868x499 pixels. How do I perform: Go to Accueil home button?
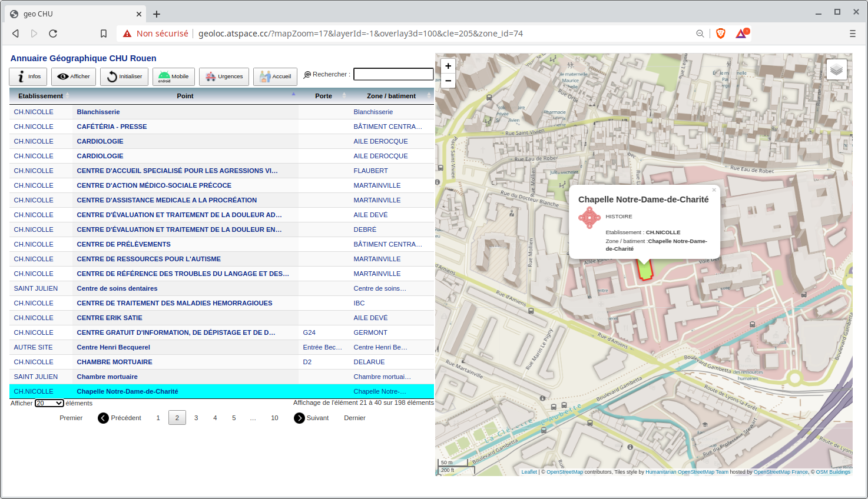[x=275, y=76]
